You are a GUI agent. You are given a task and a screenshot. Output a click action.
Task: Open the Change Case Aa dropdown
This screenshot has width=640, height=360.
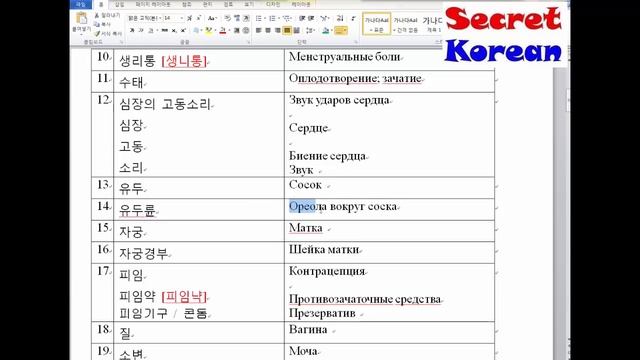[212, 18]
